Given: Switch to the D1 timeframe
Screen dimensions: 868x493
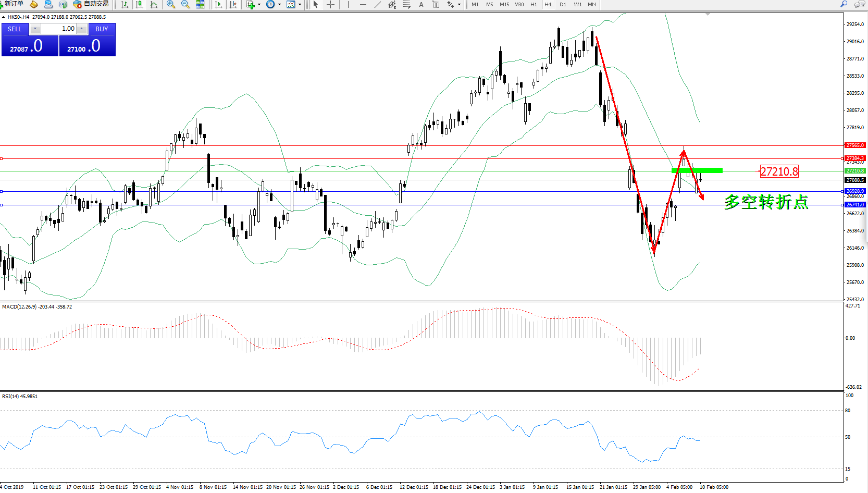Looking at the screenshot, I should [x=563, y=5].
